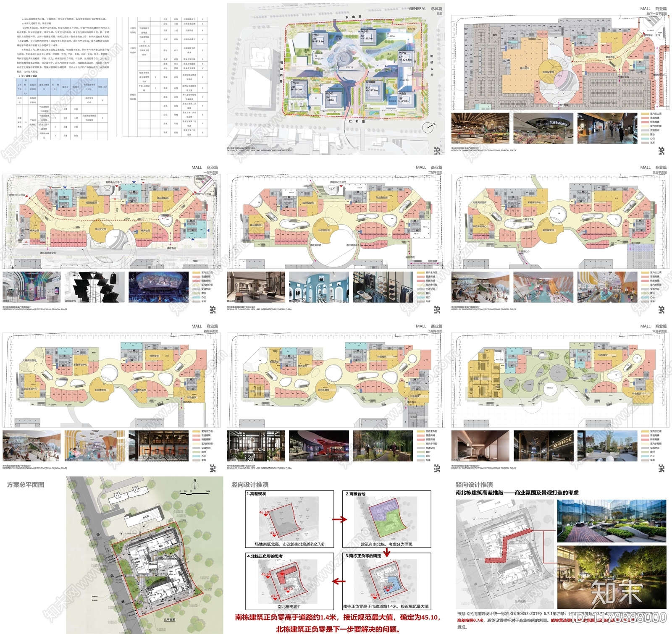Image resolution: width=672 pixels, height=634 pixels.
Task: Click the '三层平面图' subtitle
Action: click(659, 173)
